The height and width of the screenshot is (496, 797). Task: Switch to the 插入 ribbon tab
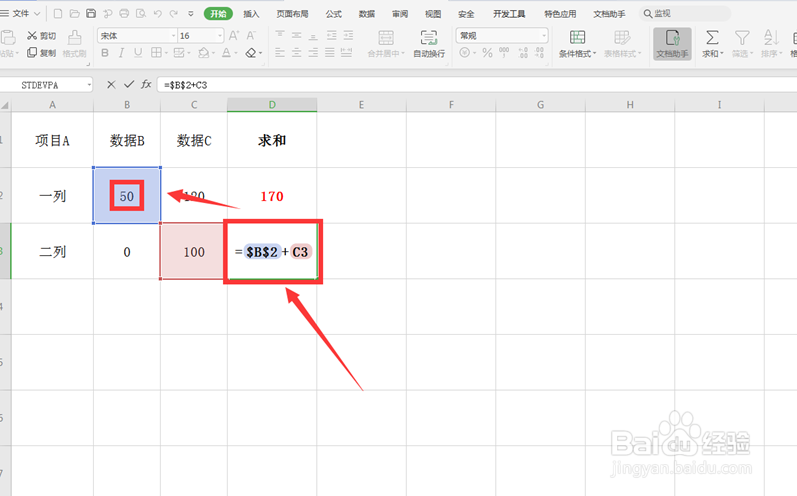coord(251,14)
